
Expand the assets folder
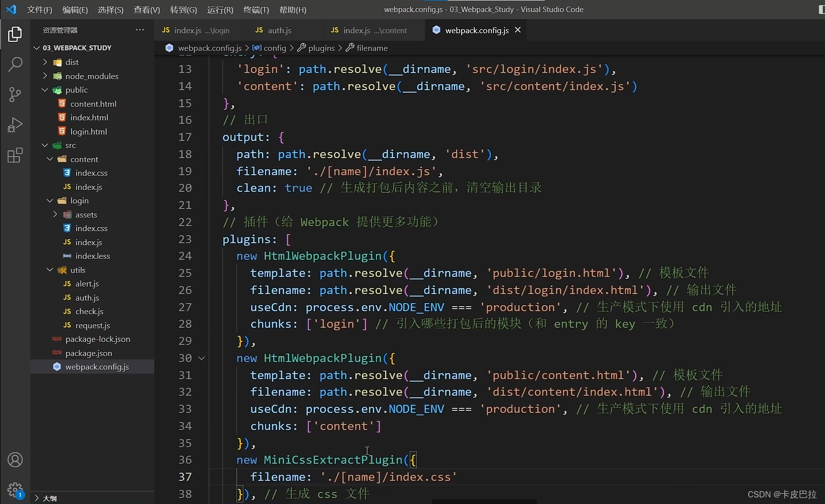click(55, 214)
